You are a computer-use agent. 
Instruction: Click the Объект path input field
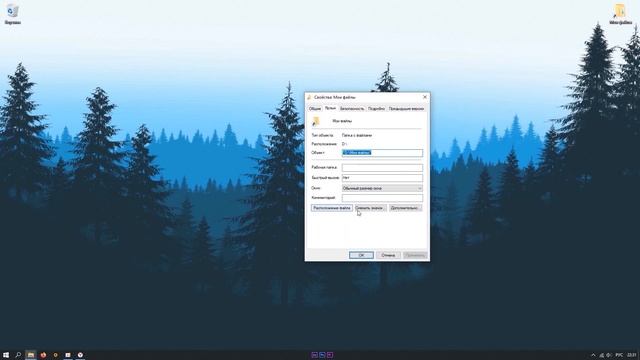[x=382, y=153]
